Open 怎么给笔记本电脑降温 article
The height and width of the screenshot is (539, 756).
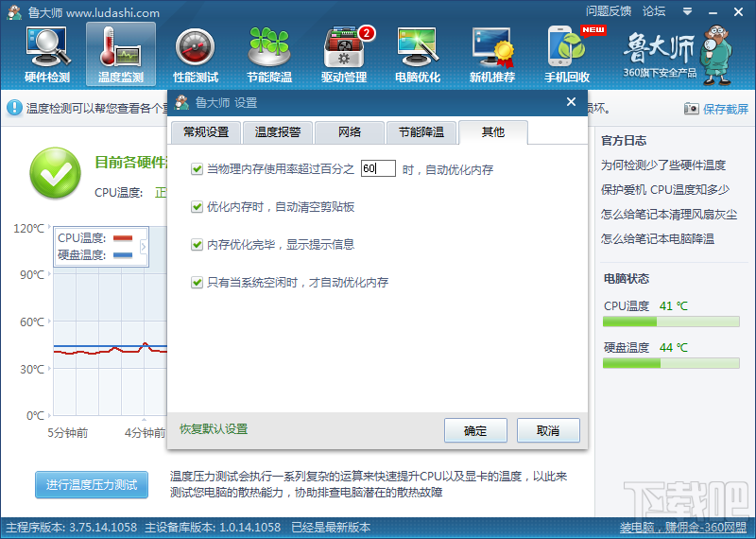coord(658,239)
